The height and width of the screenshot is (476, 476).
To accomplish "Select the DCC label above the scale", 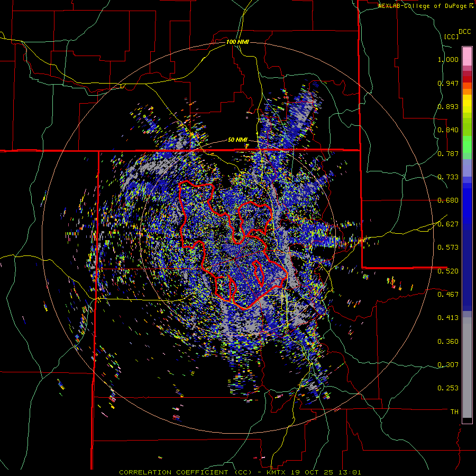I will point(464,32).
